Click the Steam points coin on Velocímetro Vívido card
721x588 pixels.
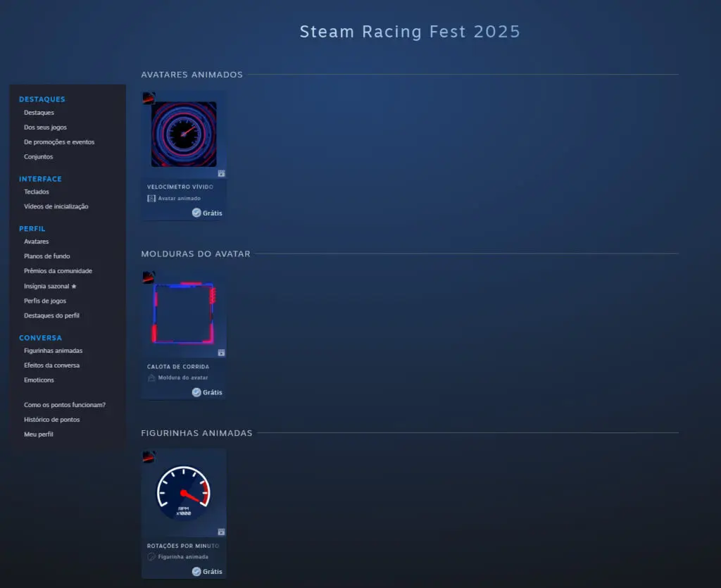pyautogui.click(x=196, y=213)
